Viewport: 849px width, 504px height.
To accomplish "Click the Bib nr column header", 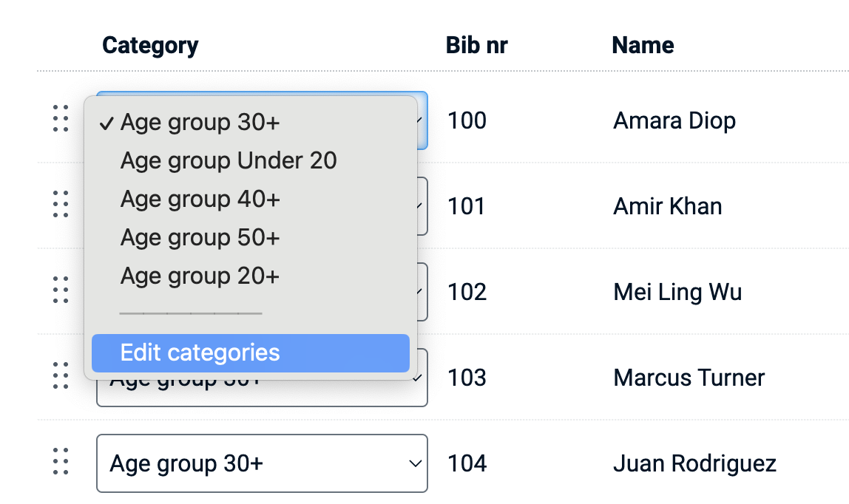I will click(476, 45).
